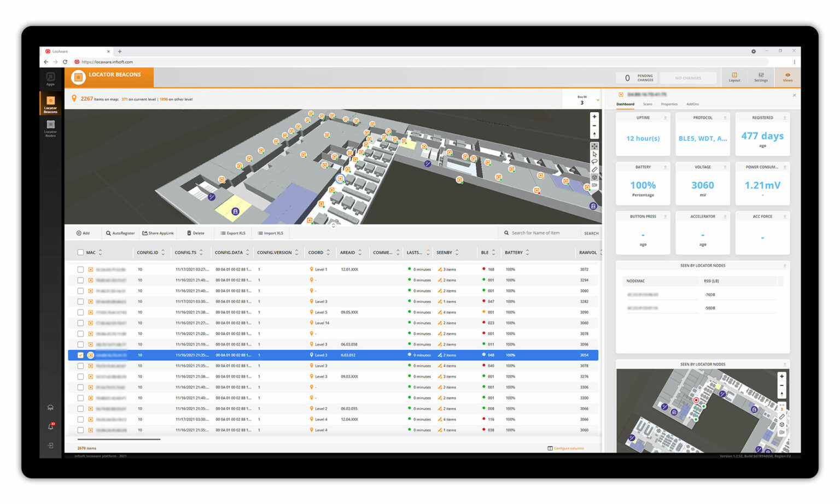
Task: Click the Search for Name of Item field
Action: point(541,233)
